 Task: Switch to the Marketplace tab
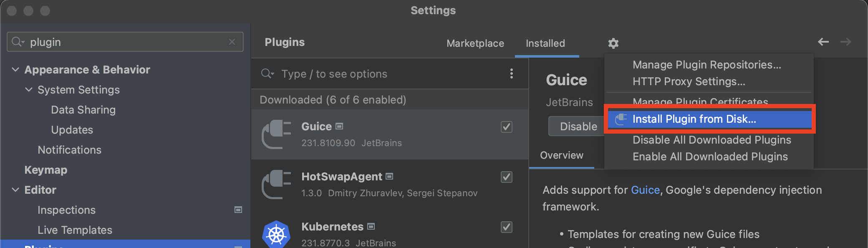[x=475, y=43]
